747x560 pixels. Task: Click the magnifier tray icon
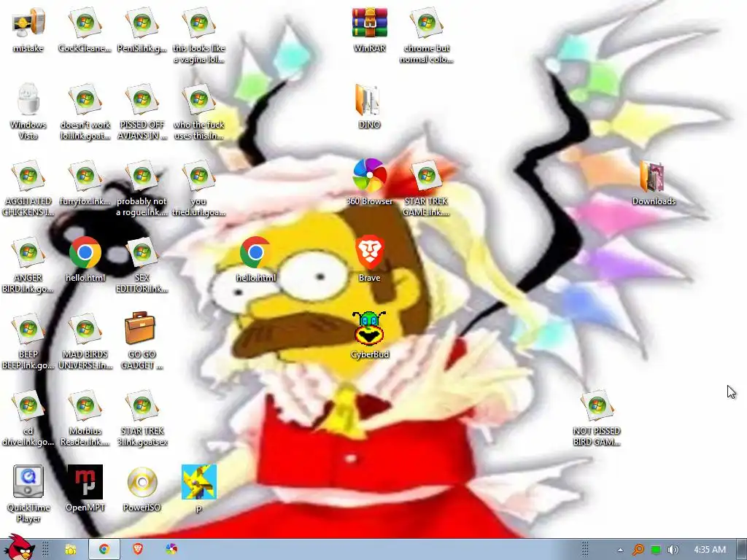tap(638, 550)
